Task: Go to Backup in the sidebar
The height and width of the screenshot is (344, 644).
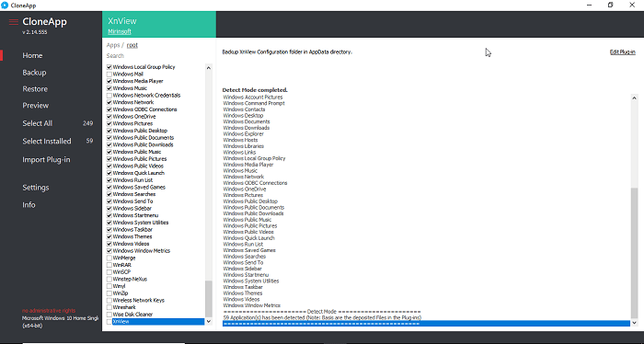Action: [34, 73]
